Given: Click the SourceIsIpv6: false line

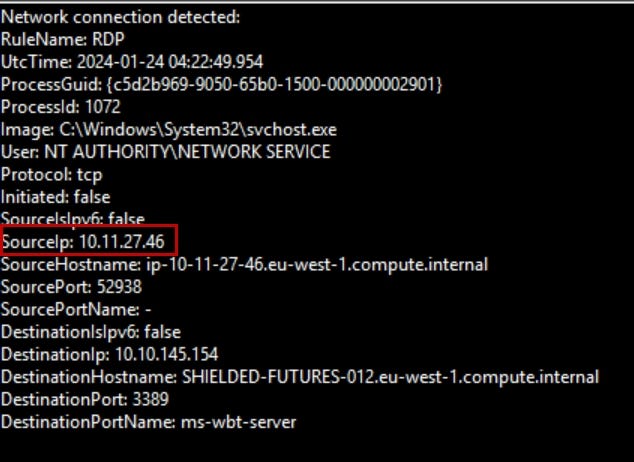Looking at the screenshot, I should pyautogui.click(x=73, y=218).
